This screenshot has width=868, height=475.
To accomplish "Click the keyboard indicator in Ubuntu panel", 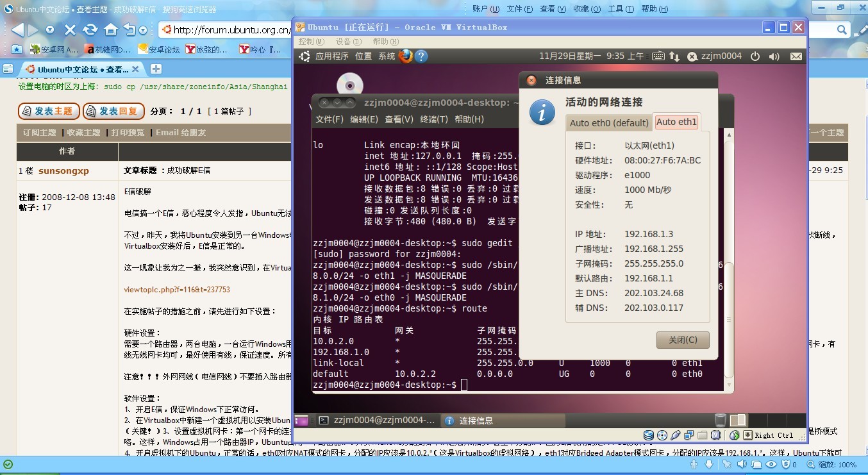I will [x=658, y=56].
